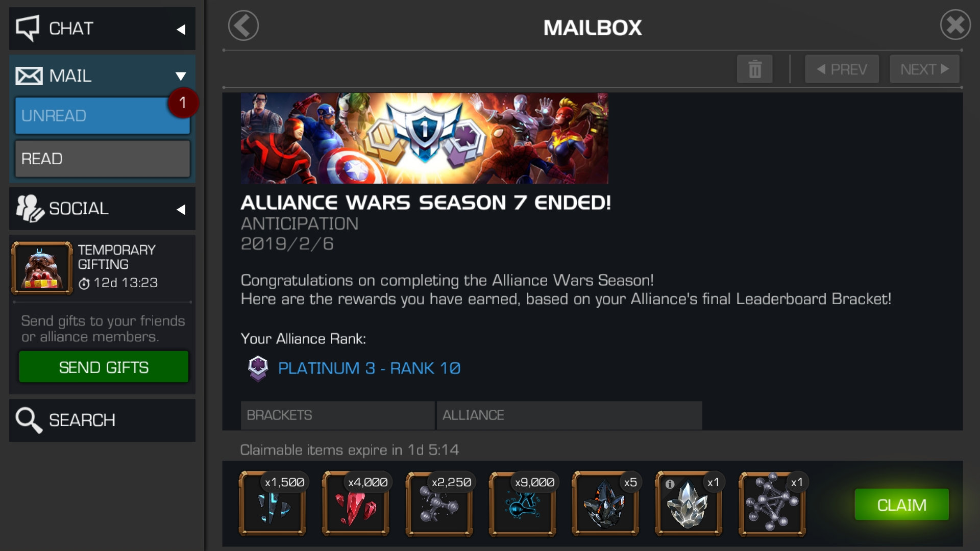Expand the Social section
980x551 pixels.
[102, 209]
